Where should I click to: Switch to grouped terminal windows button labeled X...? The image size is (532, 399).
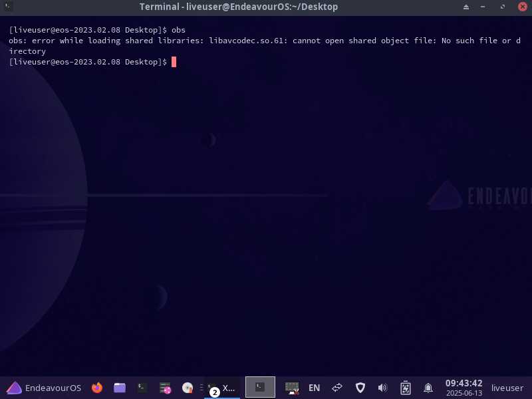coord(222,388)
